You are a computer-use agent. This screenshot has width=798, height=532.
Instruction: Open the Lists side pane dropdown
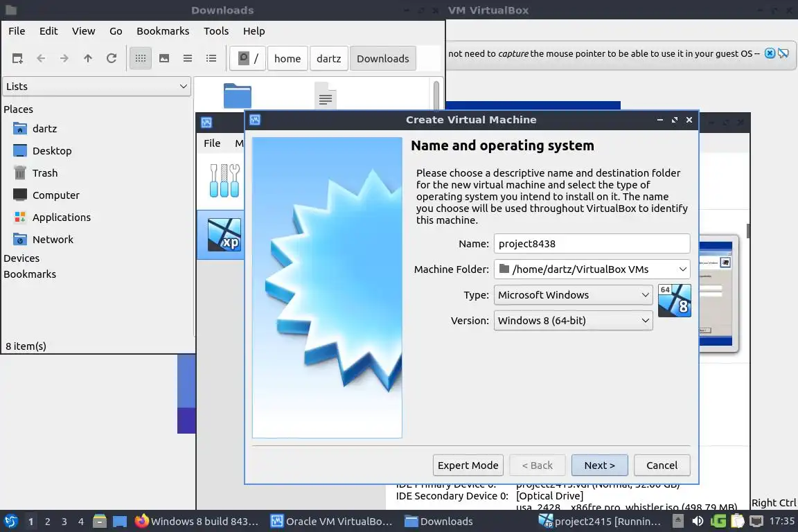[97, 87]
